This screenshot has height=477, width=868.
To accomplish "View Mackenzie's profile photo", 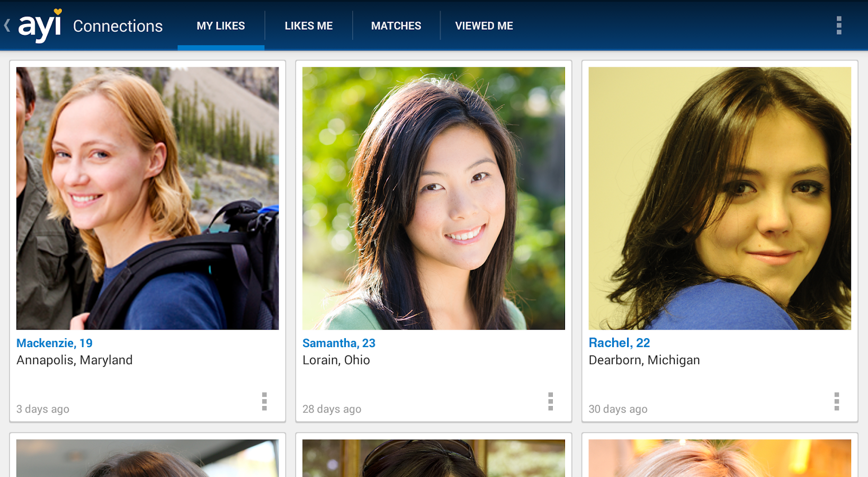I will (x=148, y=198).
